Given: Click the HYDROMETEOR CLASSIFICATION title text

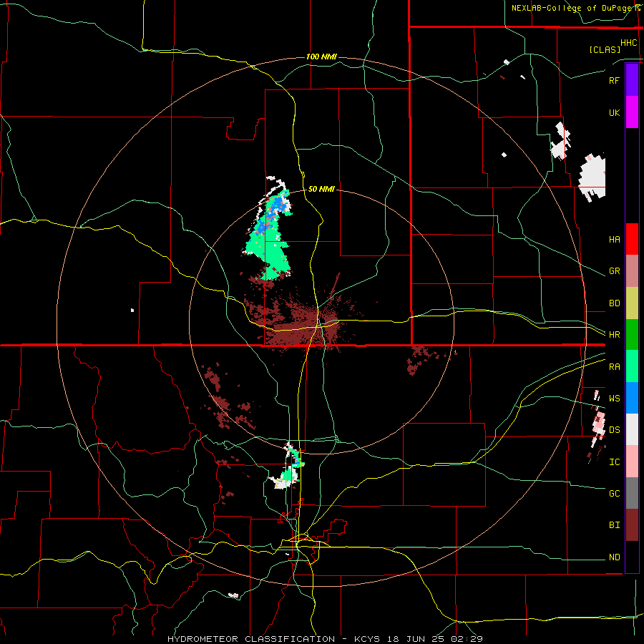Looking at the screenshot, I should coord(251,639).
